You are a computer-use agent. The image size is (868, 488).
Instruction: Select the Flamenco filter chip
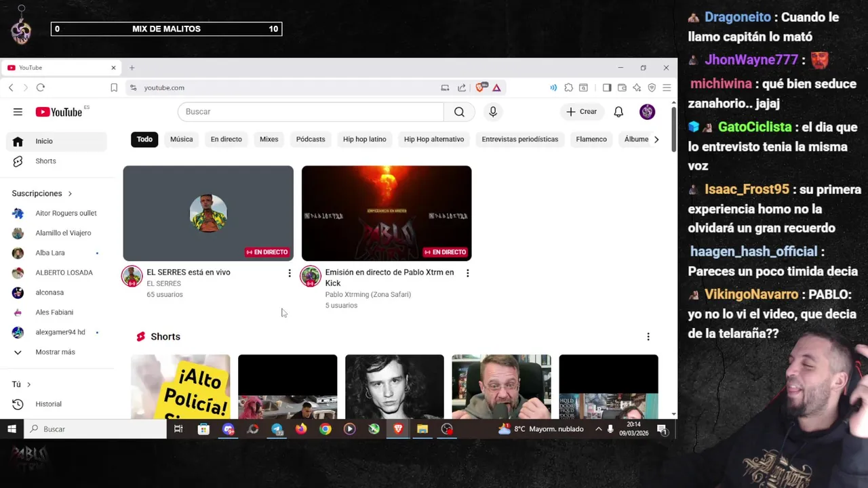point(591,140)
